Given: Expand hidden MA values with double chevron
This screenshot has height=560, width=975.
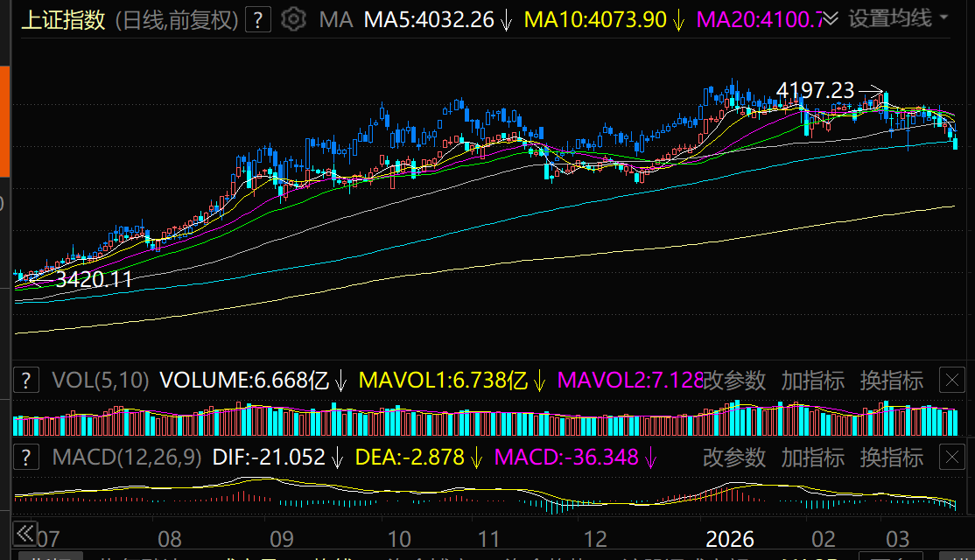Looking at the screenshot, I should click(x=831, y=19).
